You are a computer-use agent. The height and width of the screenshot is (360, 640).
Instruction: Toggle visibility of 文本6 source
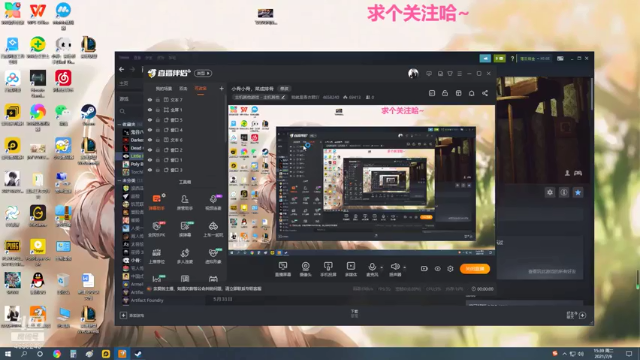click(x=150, y=140)
